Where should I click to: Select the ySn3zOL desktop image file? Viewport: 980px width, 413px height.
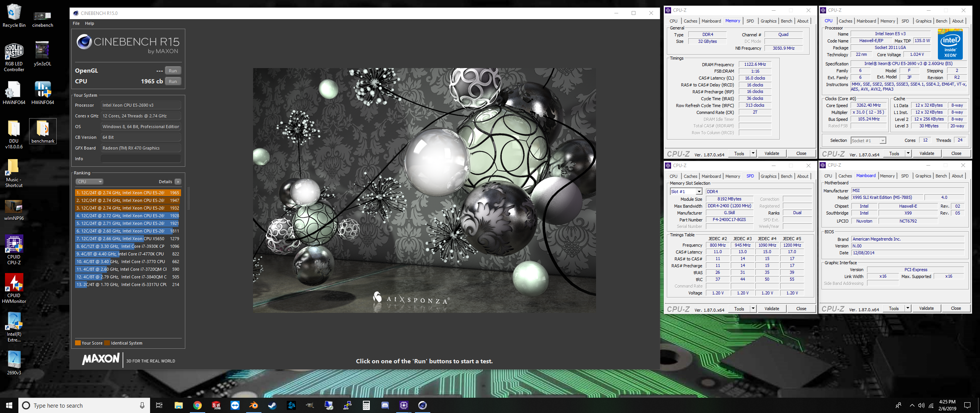[x=42, y=54]
